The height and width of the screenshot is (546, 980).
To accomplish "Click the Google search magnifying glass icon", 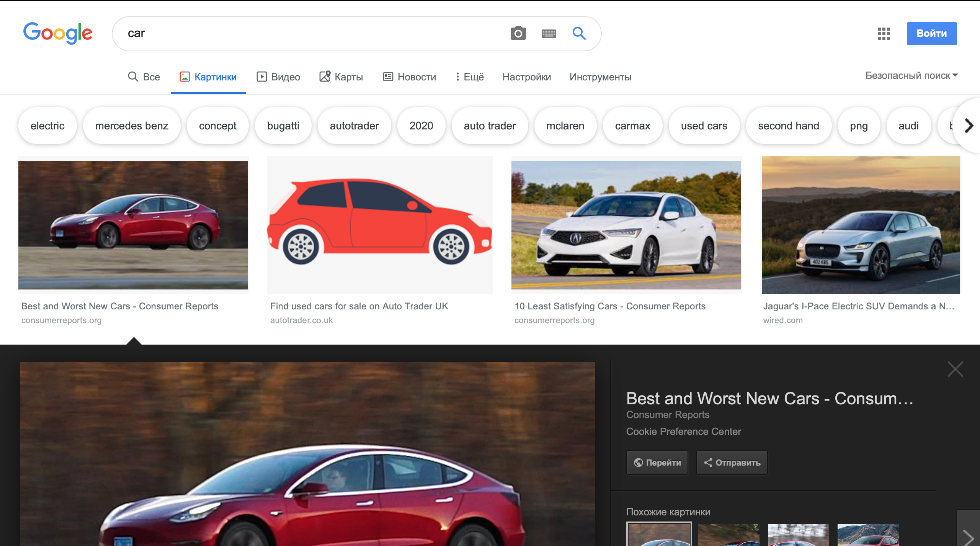I will (x=577, y=33).
